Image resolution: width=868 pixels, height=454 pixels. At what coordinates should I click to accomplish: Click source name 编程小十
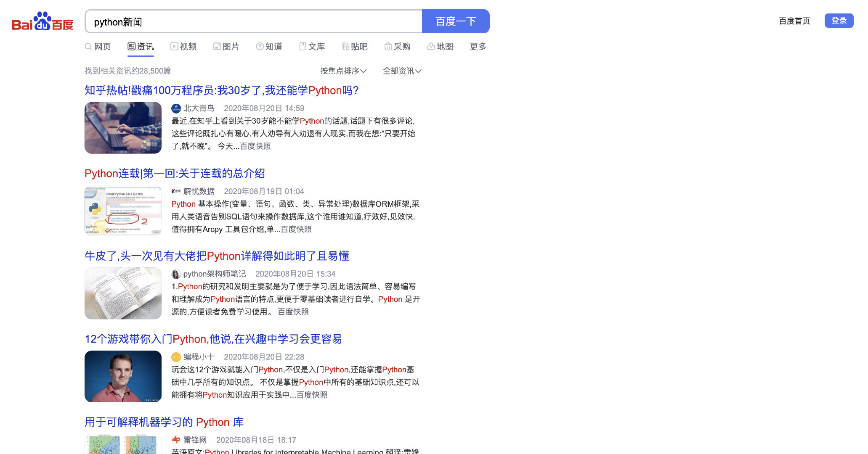click(x=199, y=357)
